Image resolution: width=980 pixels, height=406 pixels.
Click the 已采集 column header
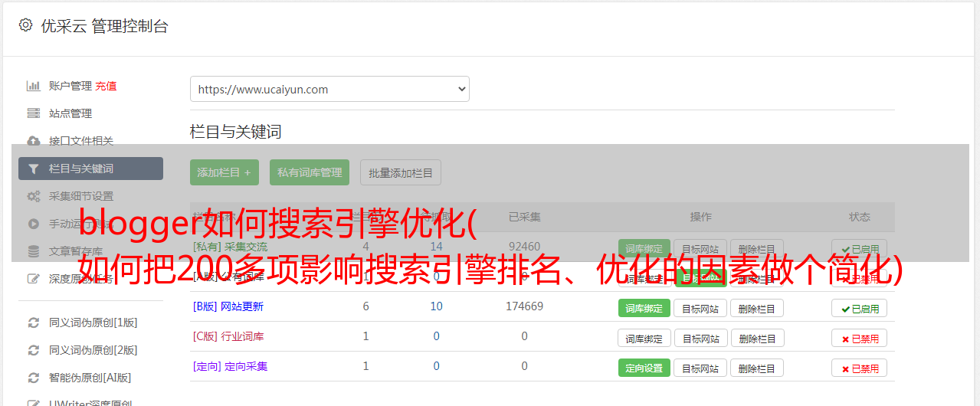(524, 217)
